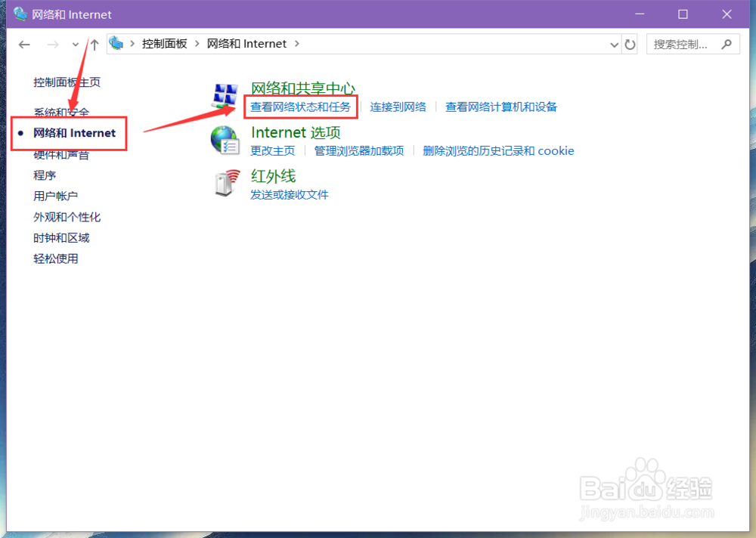Navigate back with the back arrow
Screen dimensions: 756x538
[x=23, y=45]
